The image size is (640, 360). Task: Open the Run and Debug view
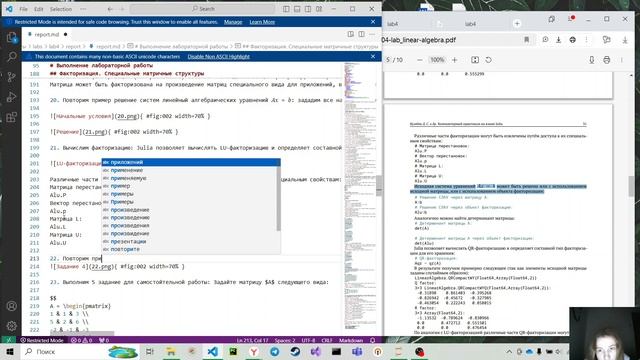(x=11, y=97)
